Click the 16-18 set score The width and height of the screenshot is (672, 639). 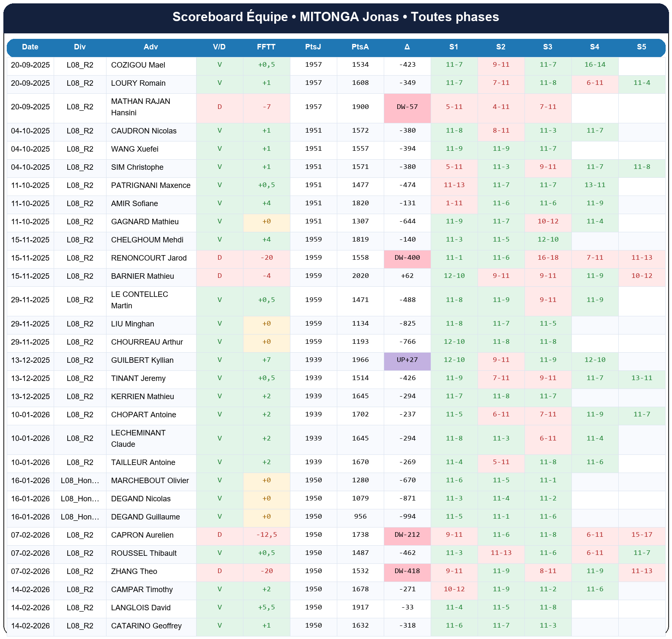point(548,258)
